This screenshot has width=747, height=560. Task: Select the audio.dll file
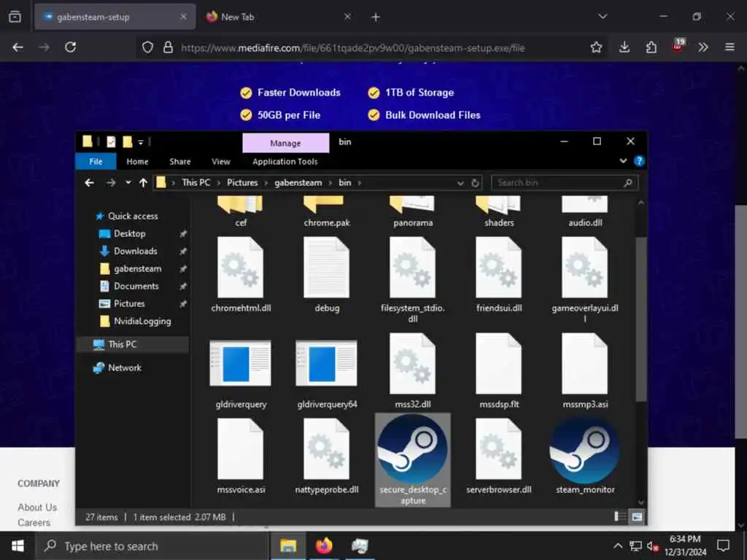584,212
